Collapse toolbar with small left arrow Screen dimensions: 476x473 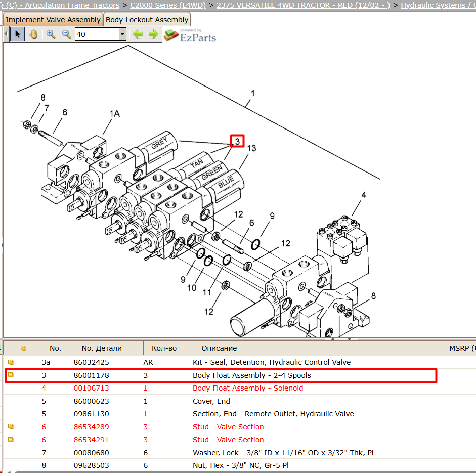pos(6,34)
